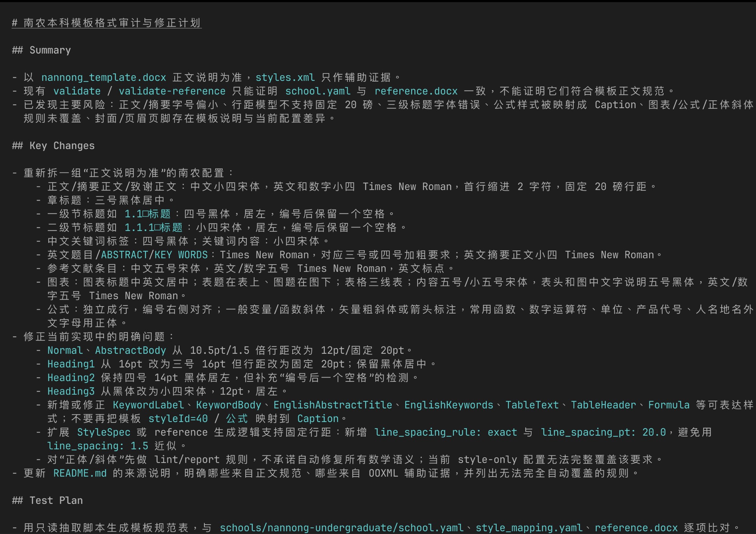Click the KeywordLabel style name
Image resolution: width=756 pixels, height=534 pixels.
(148, 405)
